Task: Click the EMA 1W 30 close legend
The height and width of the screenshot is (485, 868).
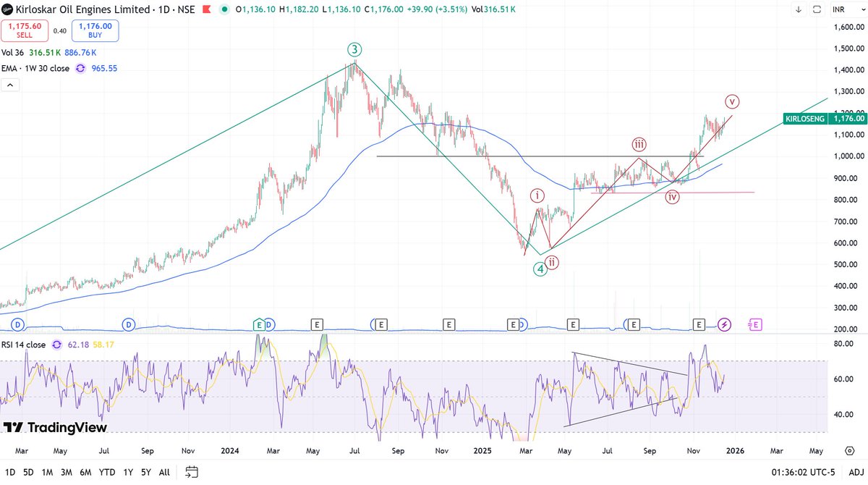Action: point(36,68)
